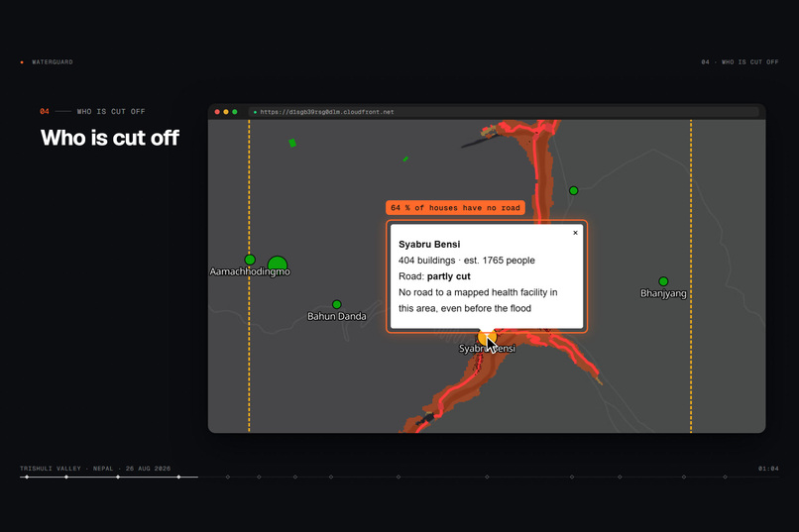Click the 01:04 timestamp
799x532 pixels.
pyautogui.click(x=768, y=469)
